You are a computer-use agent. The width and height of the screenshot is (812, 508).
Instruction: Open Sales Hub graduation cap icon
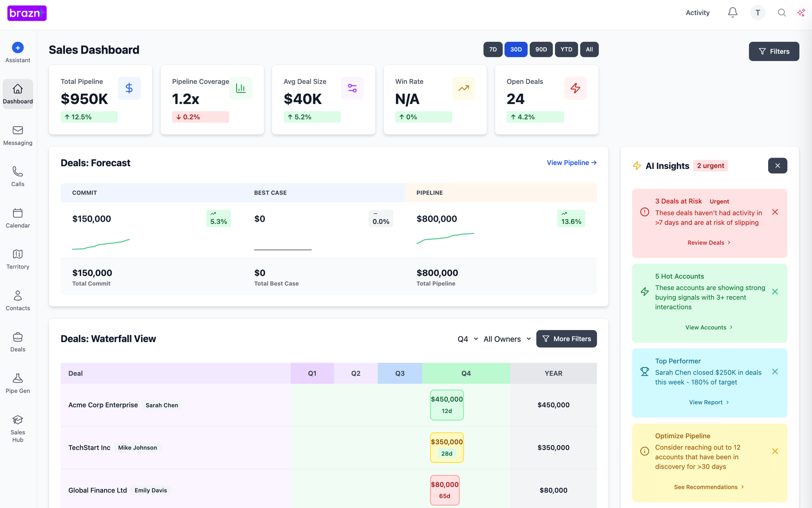tap(17, 420)
